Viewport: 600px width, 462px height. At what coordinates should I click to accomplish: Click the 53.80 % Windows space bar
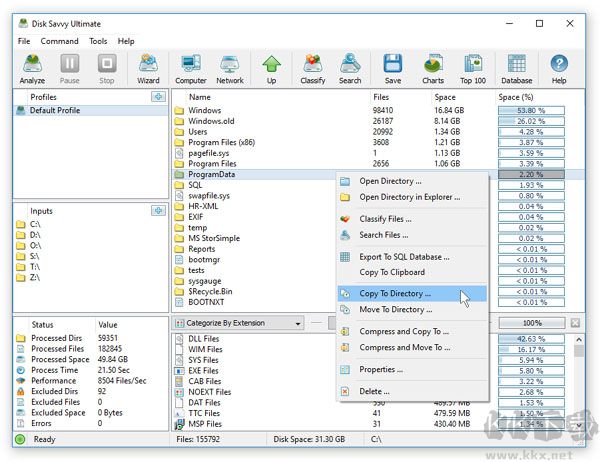pyautogui.click(x=531, y=111)
